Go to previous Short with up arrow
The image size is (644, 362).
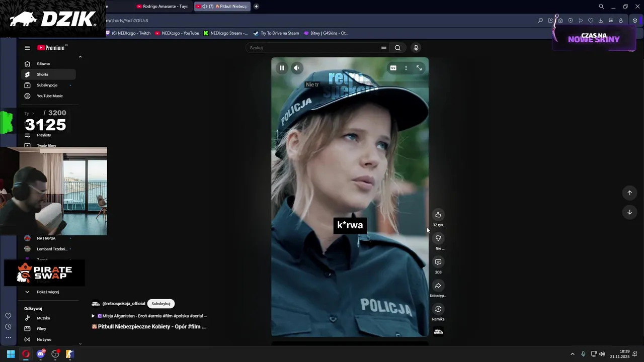point(629,193)
